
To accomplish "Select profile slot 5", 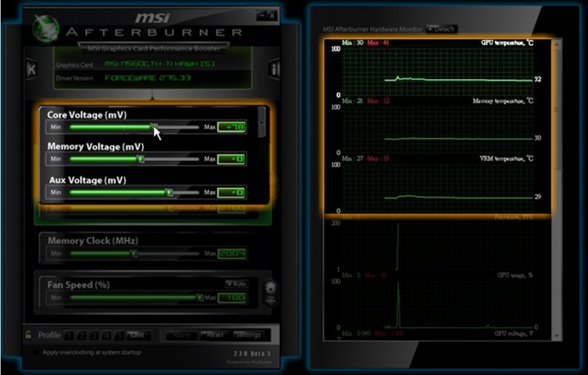I will point(119,335).
